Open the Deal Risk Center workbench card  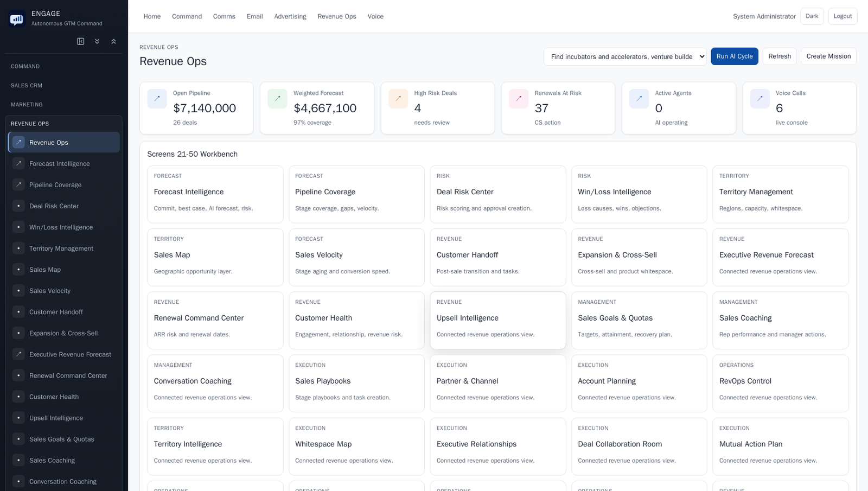pyautogui.click(x=497, y=194)
